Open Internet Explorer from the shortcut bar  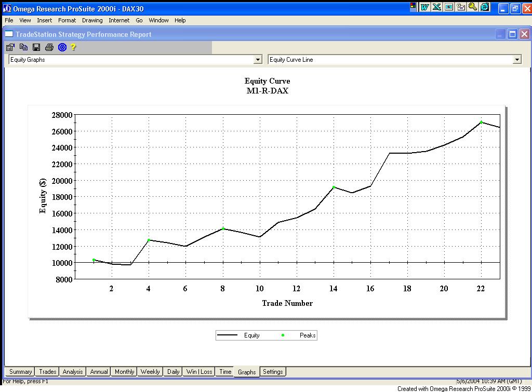tap(485, 7)
